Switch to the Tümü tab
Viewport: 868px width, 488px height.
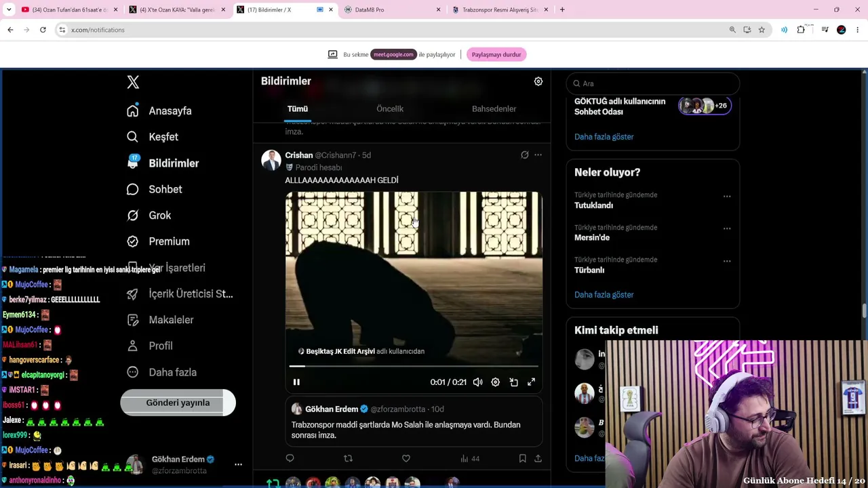coord(298,109)
